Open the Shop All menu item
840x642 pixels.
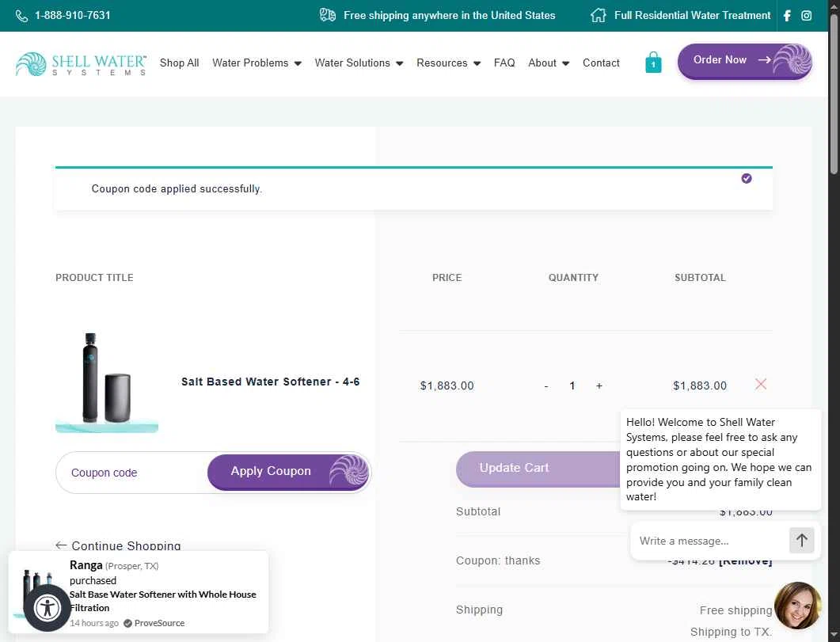[x=180, y=63]
